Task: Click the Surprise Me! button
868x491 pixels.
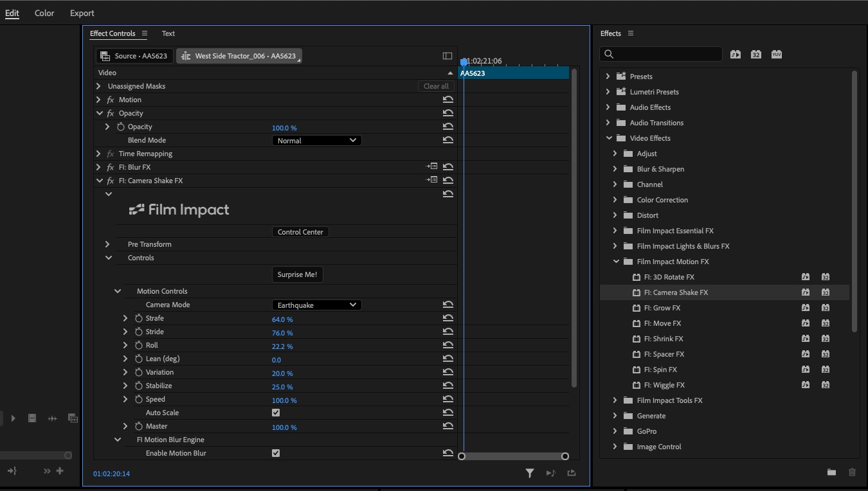Action: (x=297, y=274)
